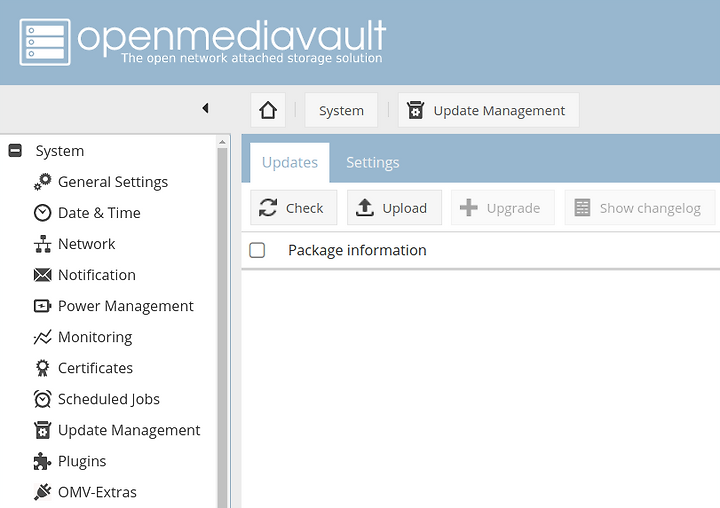Click the Scheduled Jobs alarm icon

coord(43,399)
